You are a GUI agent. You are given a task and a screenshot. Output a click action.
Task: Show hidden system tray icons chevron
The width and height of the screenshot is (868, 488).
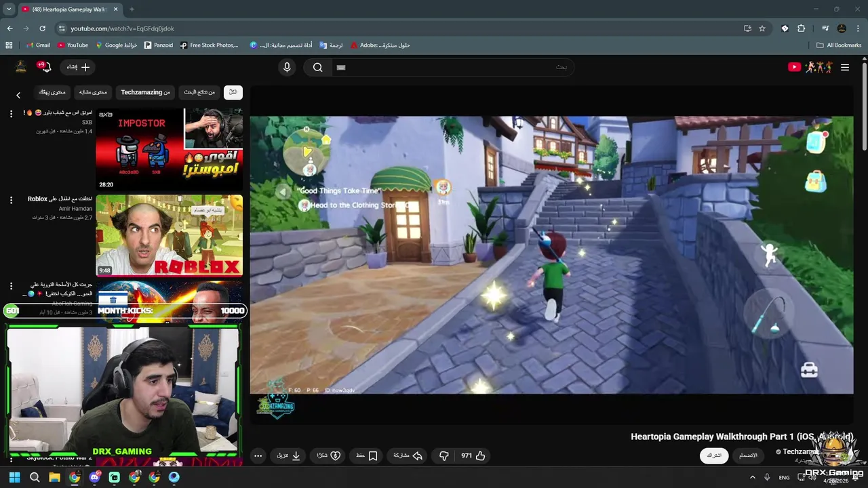[x=752, y=477]
